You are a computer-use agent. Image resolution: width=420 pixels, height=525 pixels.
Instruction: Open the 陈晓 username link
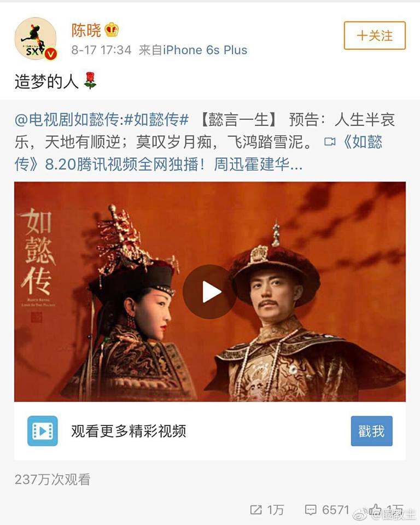pos(86,30)
